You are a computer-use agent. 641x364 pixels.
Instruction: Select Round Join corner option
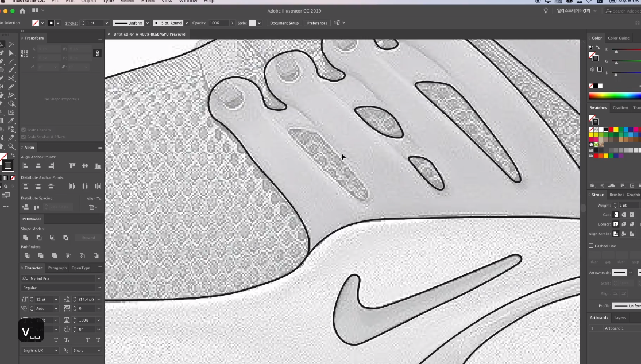point(624,224)
